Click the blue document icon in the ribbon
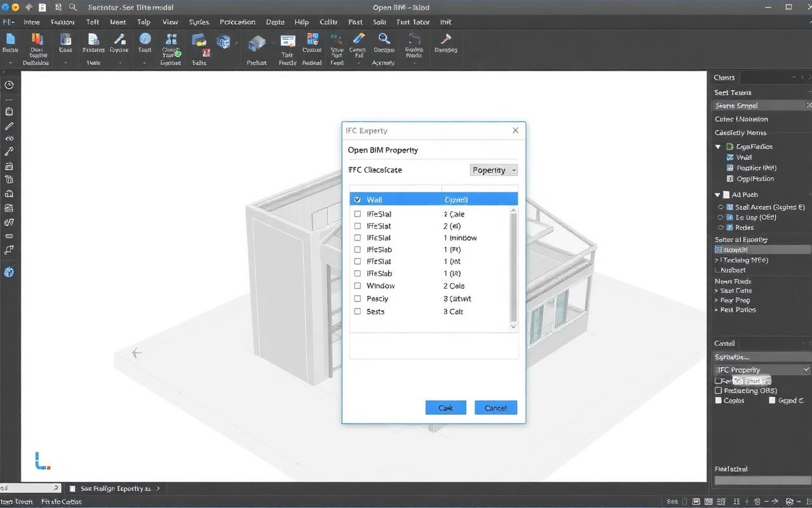 (x=11, y=39)
